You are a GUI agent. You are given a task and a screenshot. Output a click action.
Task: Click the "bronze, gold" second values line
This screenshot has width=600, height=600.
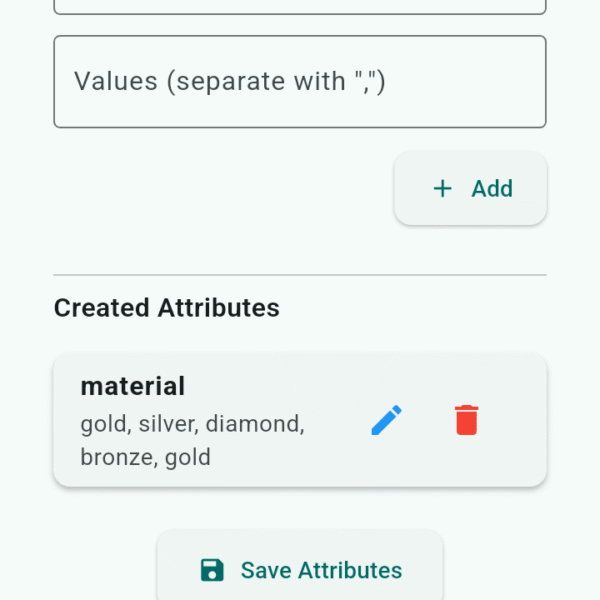point(145,457)
